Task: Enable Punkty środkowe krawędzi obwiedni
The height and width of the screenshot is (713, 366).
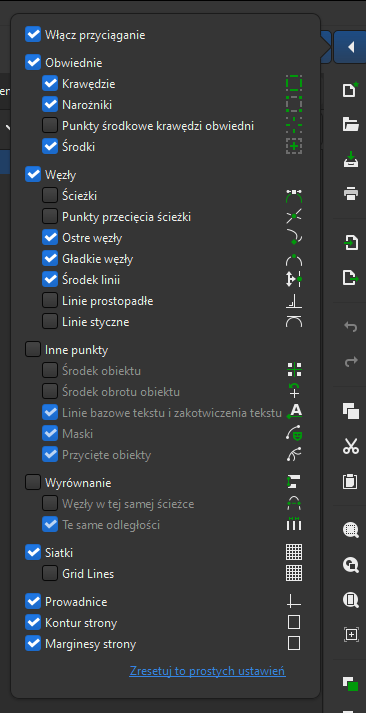Action: pyautogui.click(x=50, y=126)
